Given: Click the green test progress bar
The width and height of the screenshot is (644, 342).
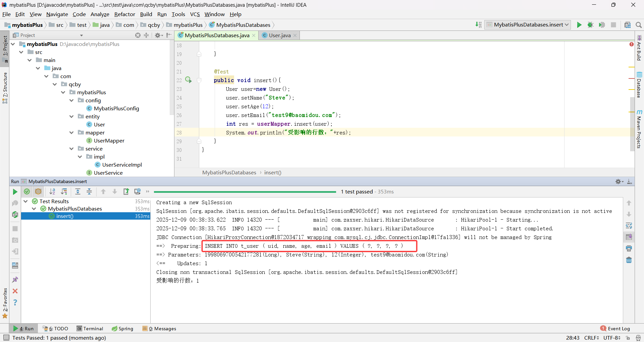Looking at the screenshot, I should click(245, 192).
